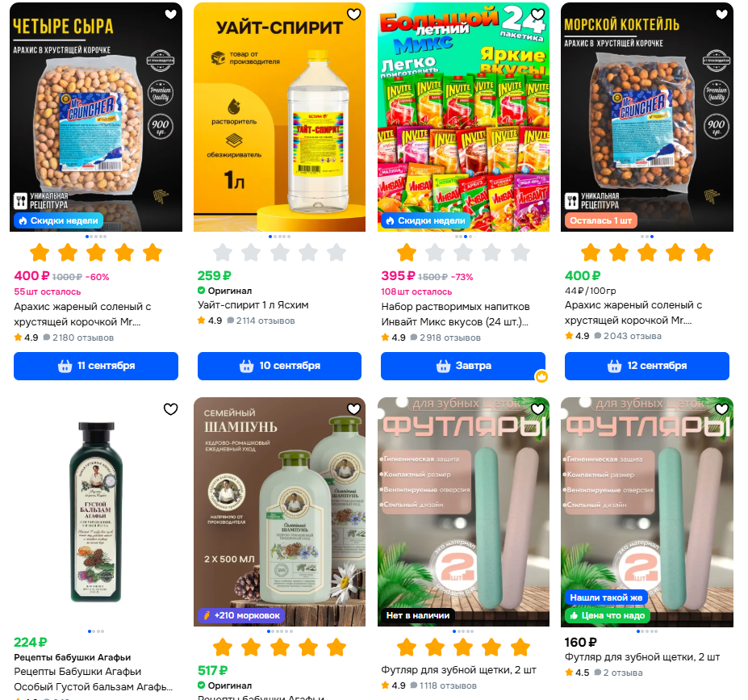Select image carousel dots under Уайт-спирит photo
748x700 pixels.
279,237
